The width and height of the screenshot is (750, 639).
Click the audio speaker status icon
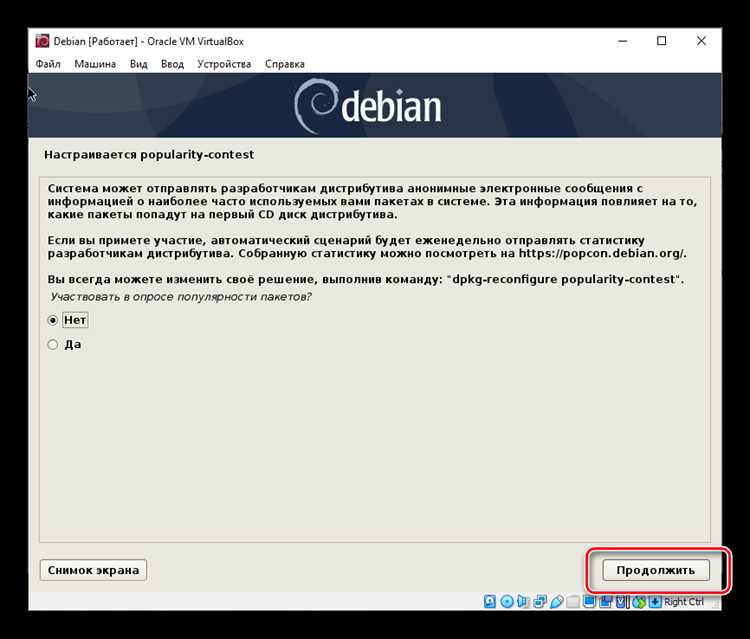point(522,602)
